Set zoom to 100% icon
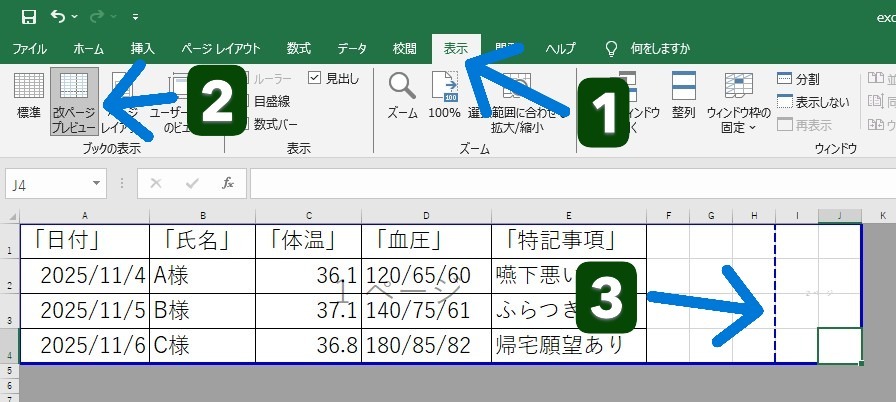Viewport: 896px width, 402px height. coord(444,95)
